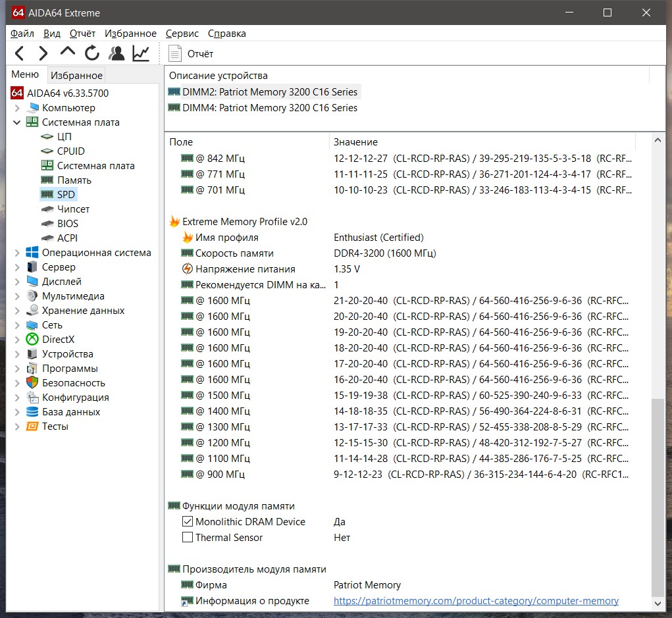
Task: Expand the Операционная система tree node
Action: point(17,253)
